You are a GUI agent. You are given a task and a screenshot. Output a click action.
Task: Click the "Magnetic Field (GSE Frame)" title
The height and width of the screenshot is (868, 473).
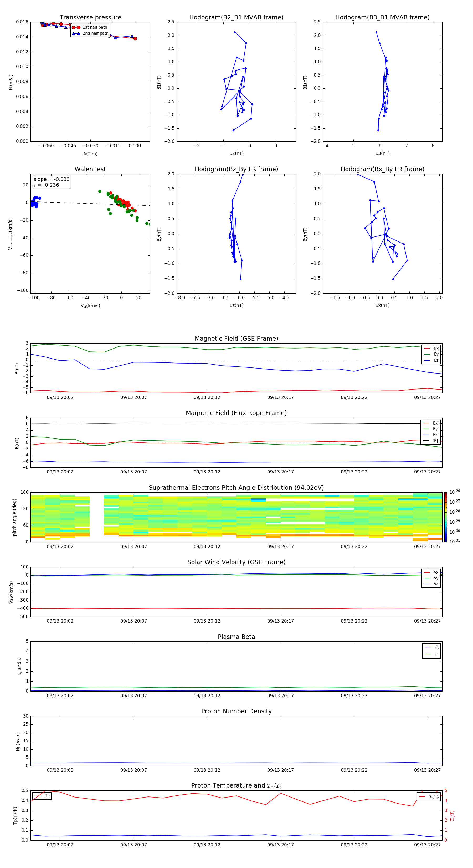point(236,339)
